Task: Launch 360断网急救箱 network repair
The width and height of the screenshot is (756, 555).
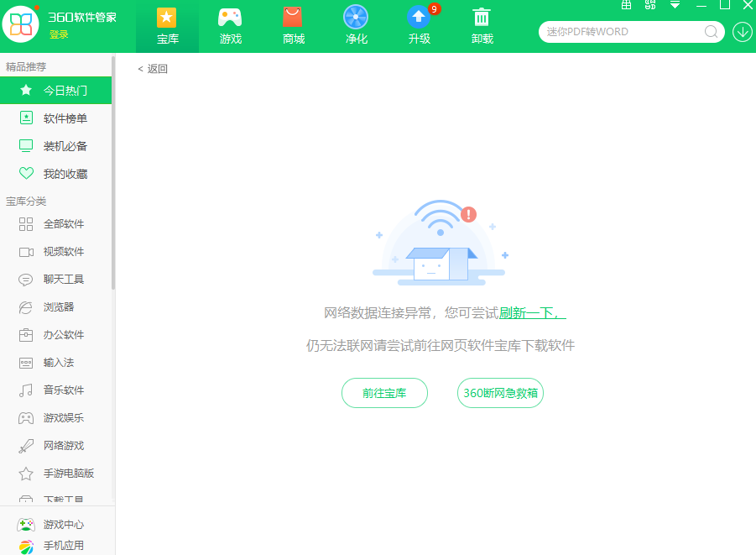Action: coord(499,392)
